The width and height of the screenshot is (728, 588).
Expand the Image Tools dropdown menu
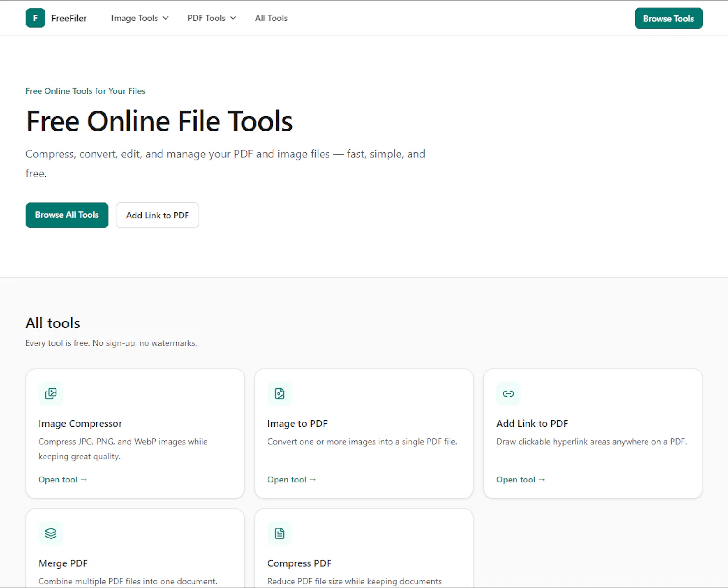140,18
